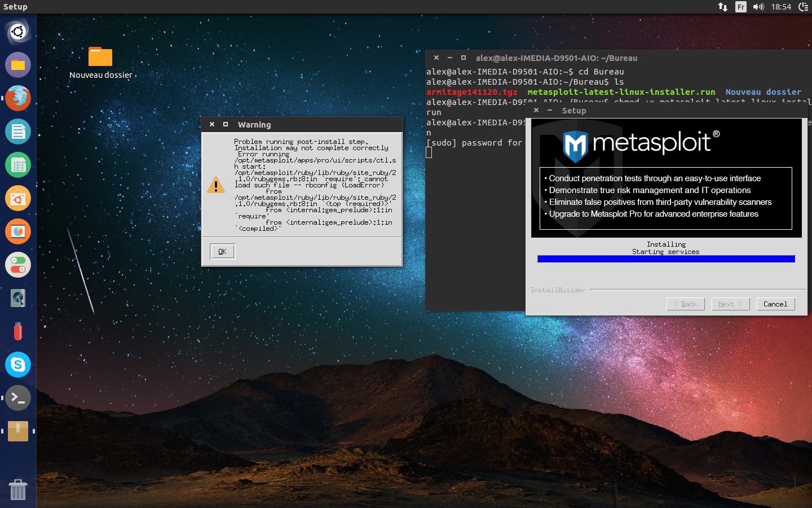Click the Warning dialog error message text
The height and width of the screenshot is (508, 812).
(315, 185)
